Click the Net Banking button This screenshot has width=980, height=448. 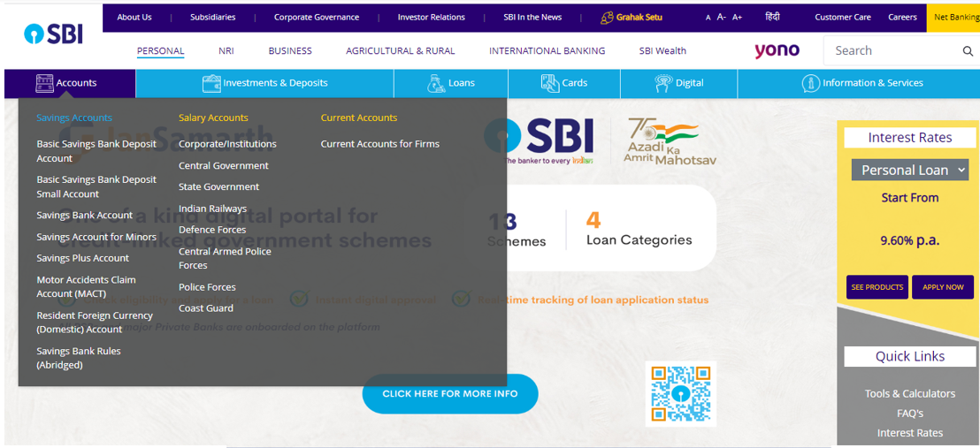(953, 18)
